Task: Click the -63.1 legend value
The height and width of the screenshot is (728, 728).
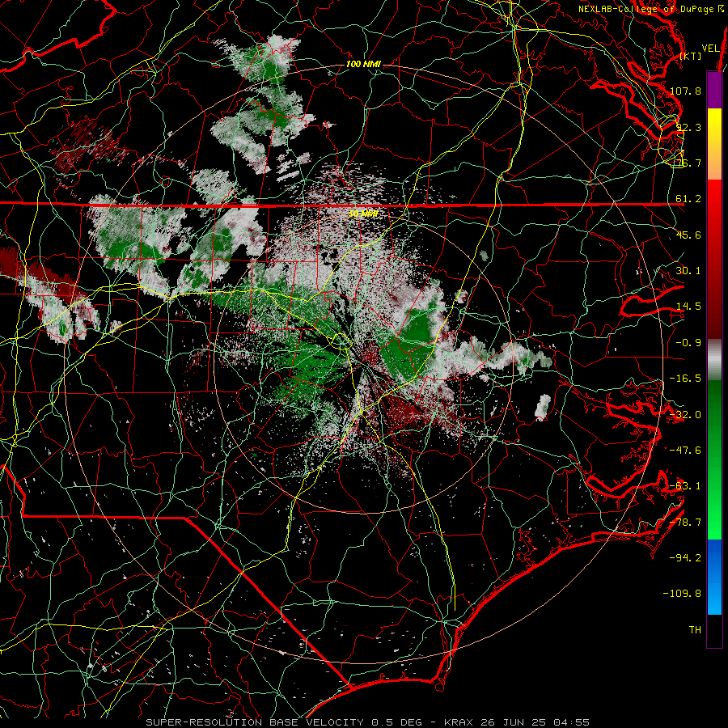Action: 685,486
